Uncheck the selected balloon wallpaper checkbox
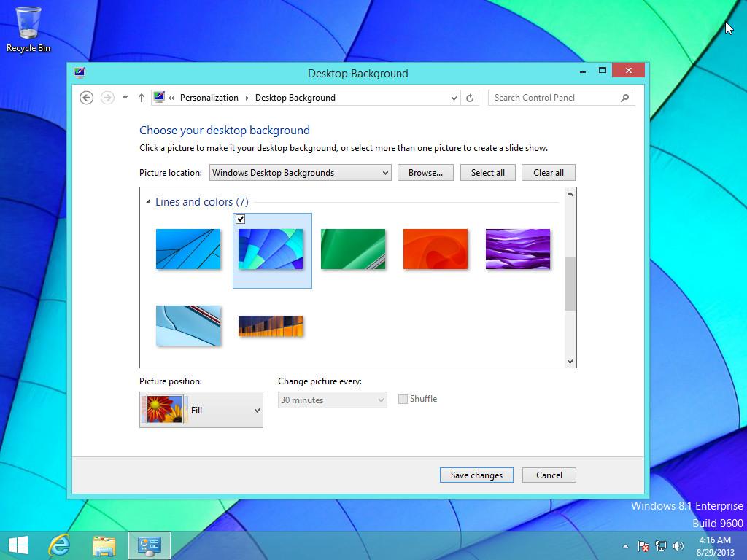Image resolution: width=747 pixels, height=560 pixels. click(241, 219)
